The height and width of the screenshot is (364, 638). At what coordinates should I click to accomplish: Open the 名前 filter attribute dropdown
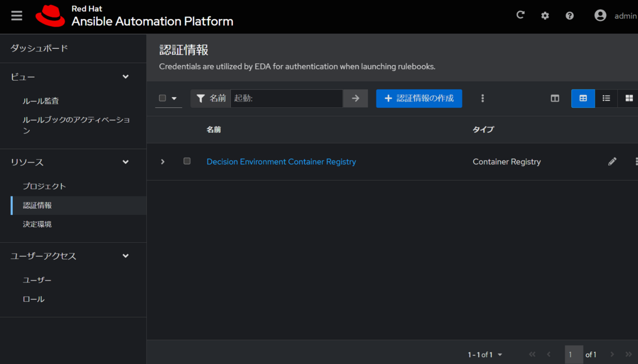(210, 98)
